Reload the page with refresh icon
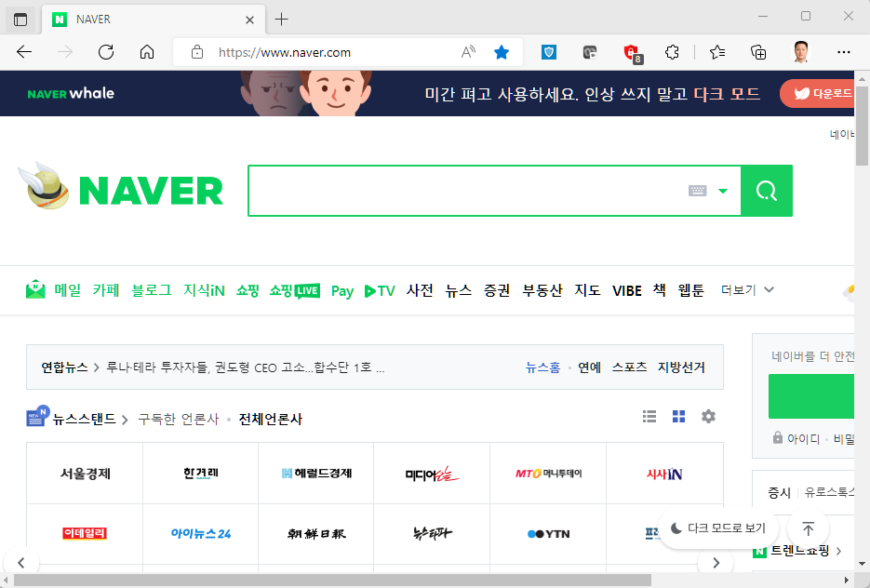This screenshot has height=588, width=870. click(x=106, y=52)
